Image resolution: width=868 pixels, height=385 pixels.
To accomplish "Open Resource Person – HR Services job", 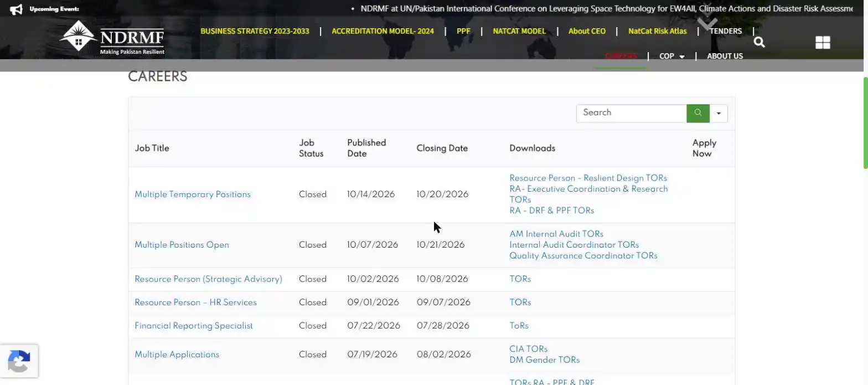I will (x=195, y=302).
